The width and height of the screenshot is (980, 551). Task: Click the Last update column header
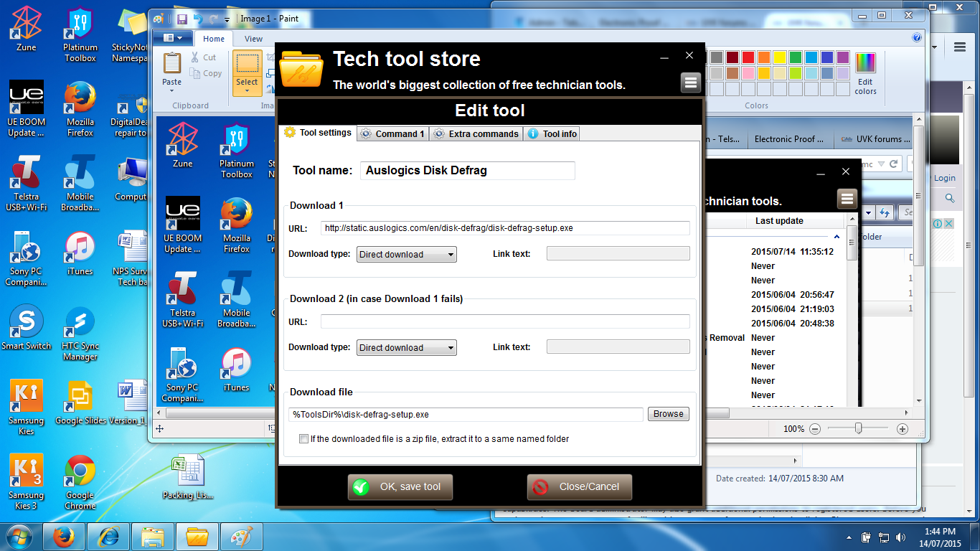(779, 221)
